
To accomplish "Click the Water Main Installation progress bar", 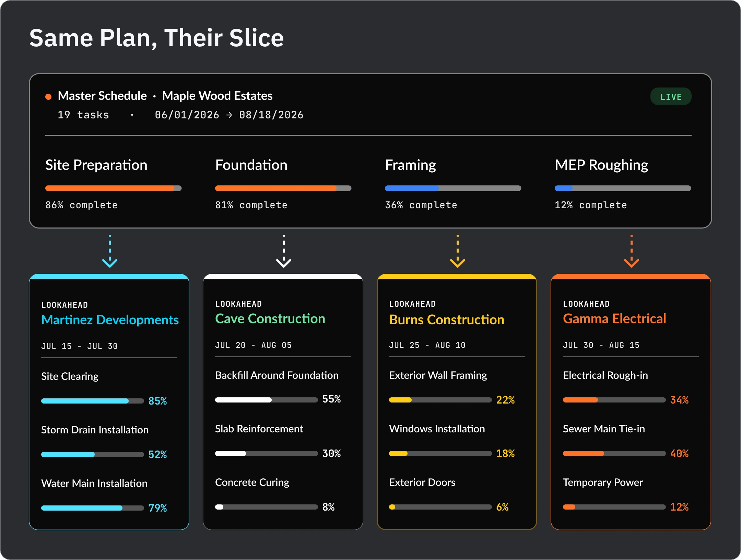I will [x=92, y=508].
